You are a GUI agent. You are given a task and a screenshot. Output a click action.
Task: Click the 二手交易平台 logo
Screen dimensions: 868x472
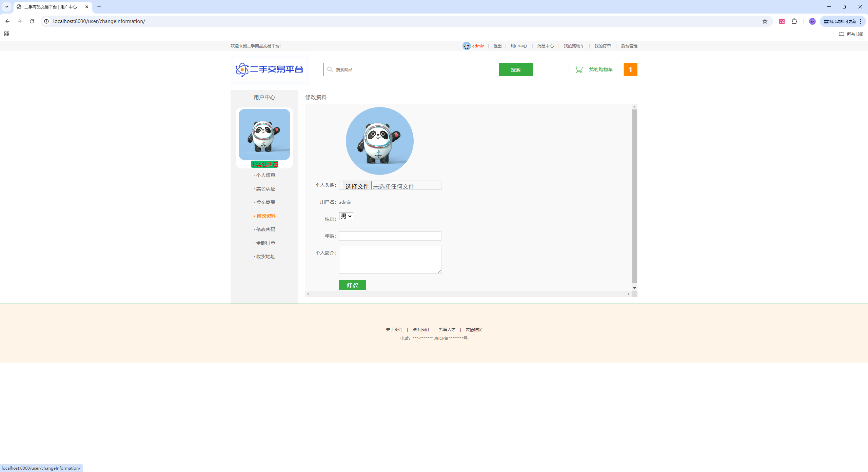click(x=270, y=69)
